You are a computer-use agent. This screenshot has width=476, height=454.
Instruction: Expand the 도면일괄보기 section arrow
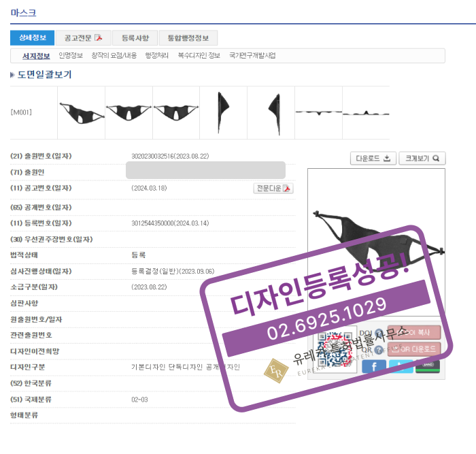13,75
